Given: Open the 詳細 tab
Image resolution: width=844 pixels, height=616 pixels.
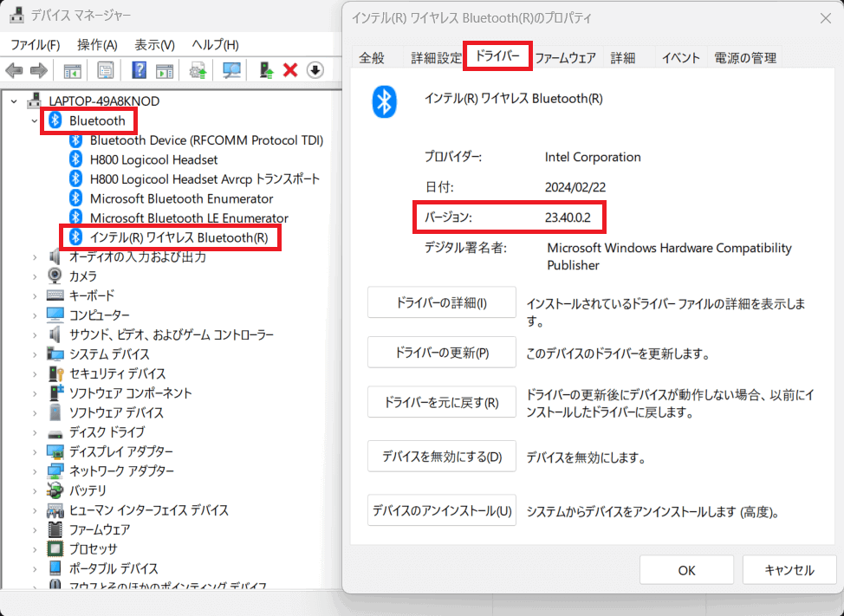Looking at the screenshot, I should pos(623,57).
